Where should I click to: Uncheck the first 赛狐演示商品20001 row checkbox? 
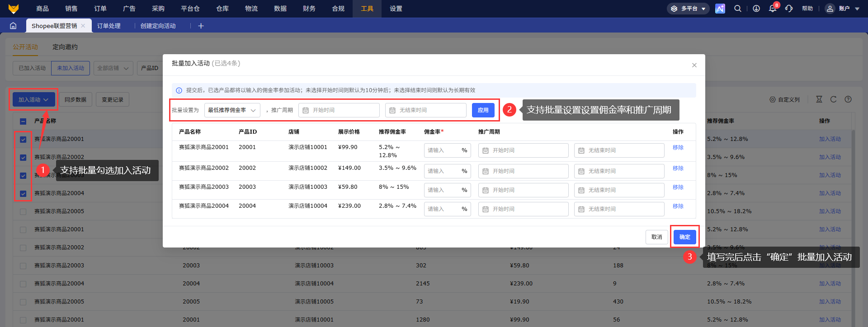click(x=23, y=140)
